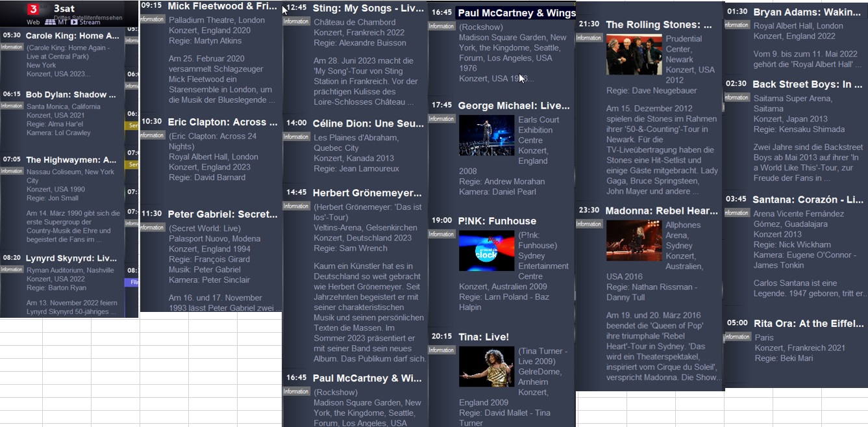This screenshot has height=427, width=868.
Task: Open Information for The Rolling Stones
Action: pyautogui.click(x=589, y=38)
